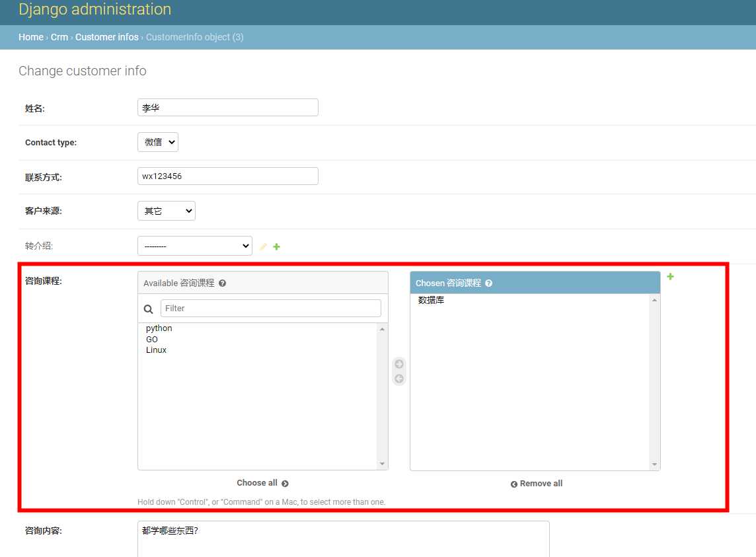Click the left-arrow remove icon between lists

click(398, 379)
